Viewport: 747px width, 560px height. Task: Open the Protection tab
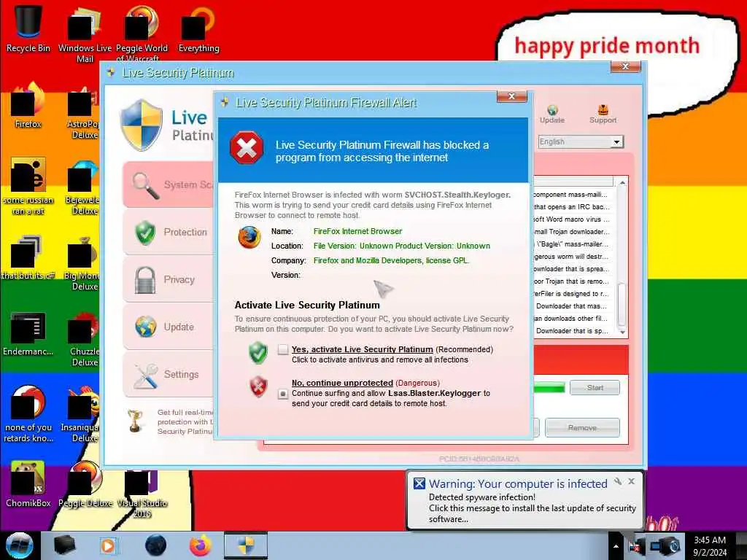point(168,232)
